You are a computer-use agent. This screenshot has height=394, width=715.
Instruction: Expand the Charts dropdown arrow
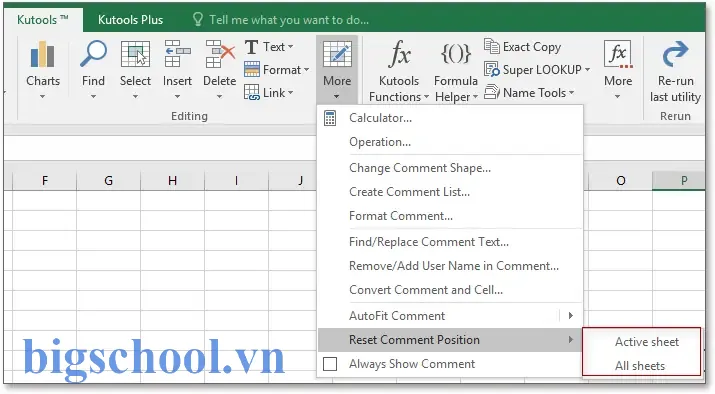pyautogui.click(x=43, y=97)
